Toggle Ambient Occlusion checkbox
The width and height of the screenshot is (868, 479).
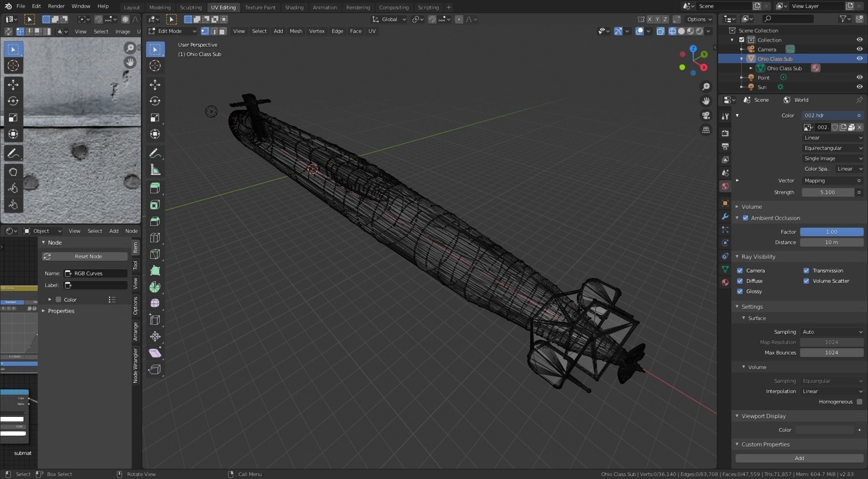coord(745,218)
